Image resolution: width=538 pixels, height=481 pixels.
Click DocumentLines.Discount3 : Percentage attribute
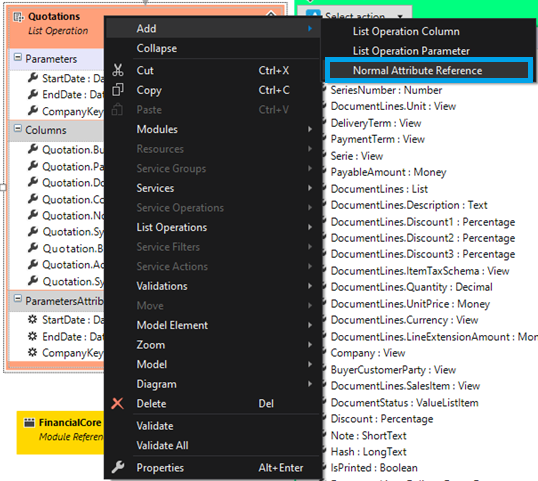[423, 254]
